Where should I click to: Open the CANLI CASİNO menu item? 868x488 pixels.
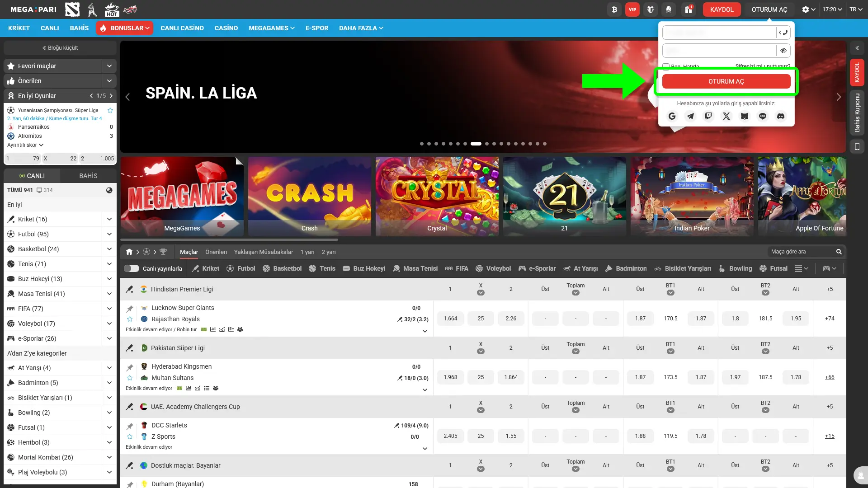click(x=182, y=28)
